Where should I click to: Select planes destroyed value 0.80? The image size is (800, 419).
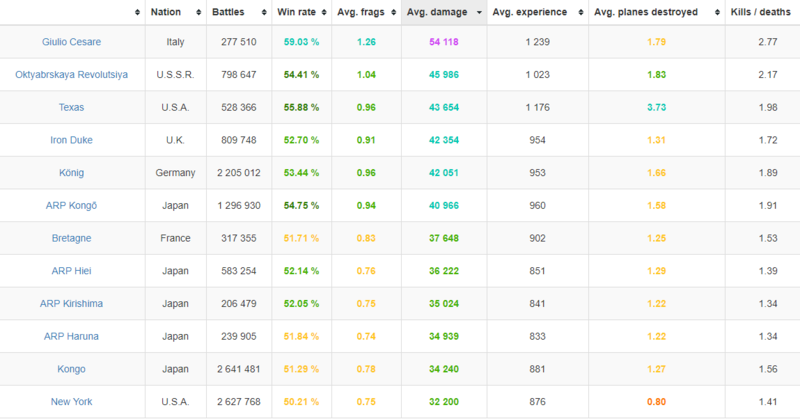tap(657, 402)
